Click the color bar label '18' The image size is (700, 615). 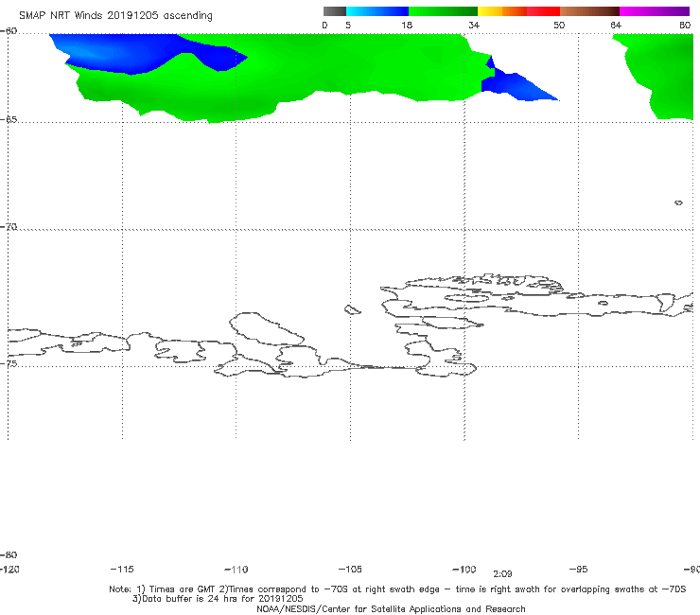click(407, 26)
